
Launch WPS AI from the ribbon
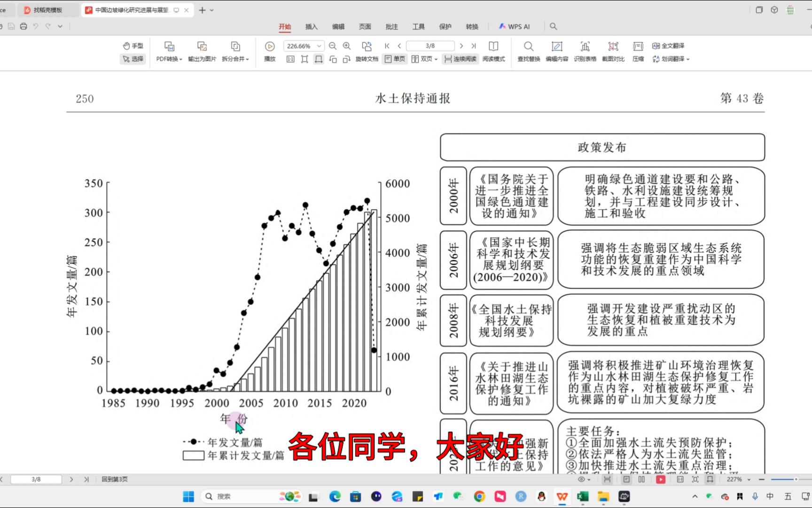pos(515,27)
